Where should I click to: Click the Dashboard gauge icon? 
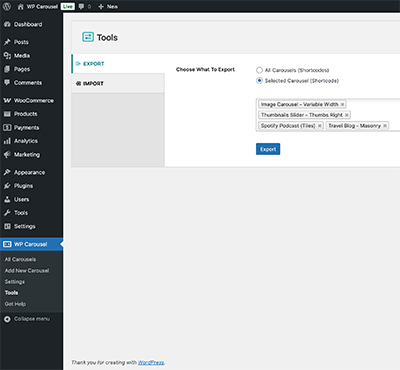coord(7,24)
